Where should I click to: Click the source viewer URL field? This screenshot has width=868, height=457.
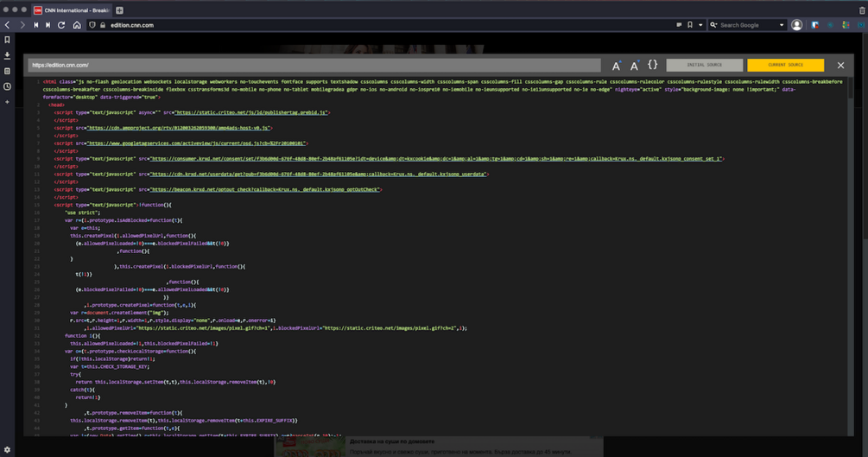pos(314,66)
